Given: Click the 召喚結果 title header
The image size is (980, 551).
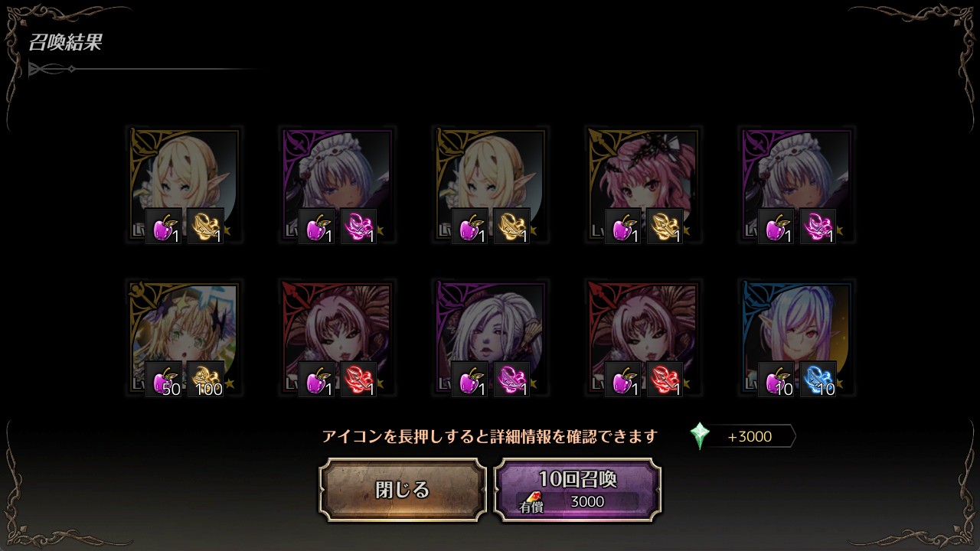Looking at the screenshot, I should tap(66, 43).
